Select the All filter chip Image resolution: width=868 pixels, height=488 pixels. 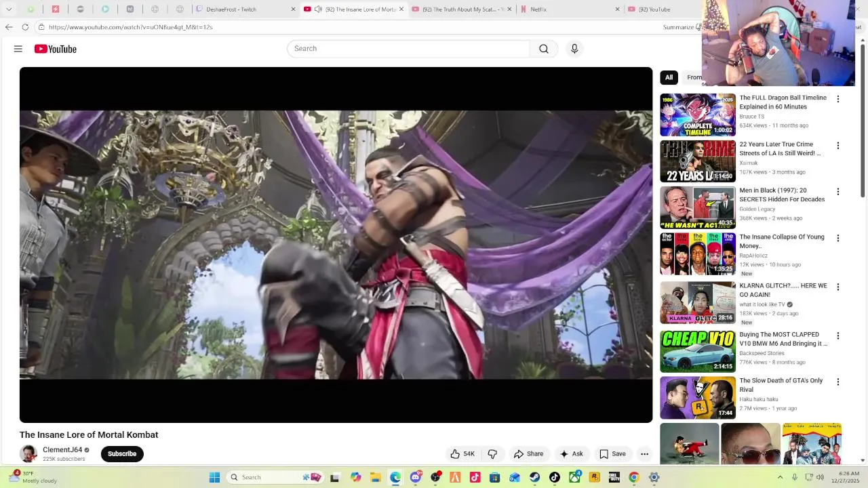669,77
